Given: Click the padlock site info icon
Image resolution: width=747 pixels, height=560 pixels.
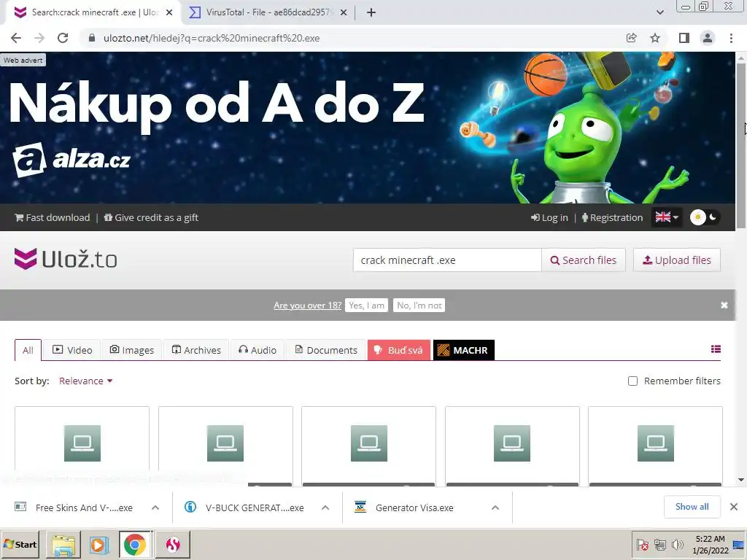Looking at the screenshot, I should tap(92, 38).
